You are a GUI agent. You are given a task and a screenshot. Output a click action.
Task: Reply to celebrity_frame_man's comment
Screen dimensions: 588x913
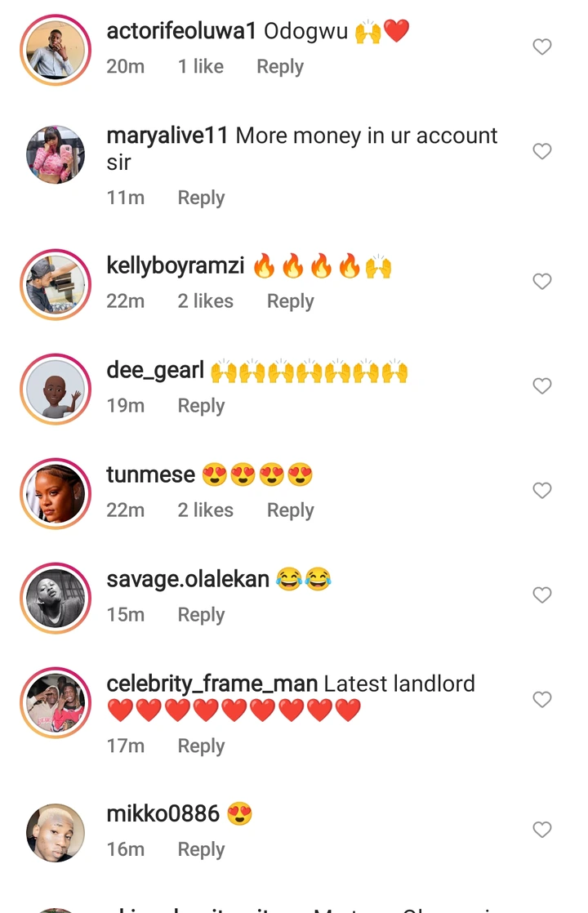pyautogui.click(x=201, y=746)
